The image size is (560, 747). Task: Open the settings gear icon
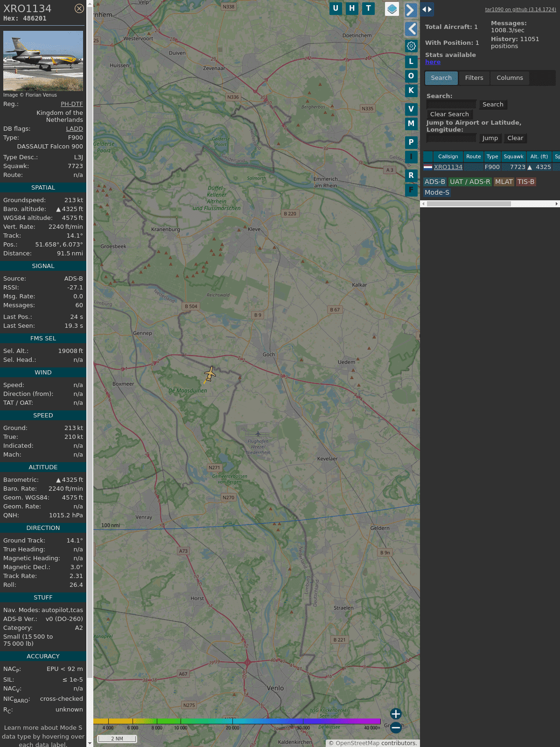point(411,46)
